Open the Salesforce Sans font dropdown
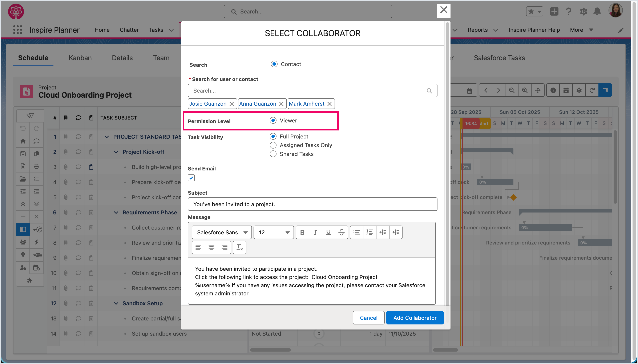This screenshot has width=638, height=364. (222, 232)
